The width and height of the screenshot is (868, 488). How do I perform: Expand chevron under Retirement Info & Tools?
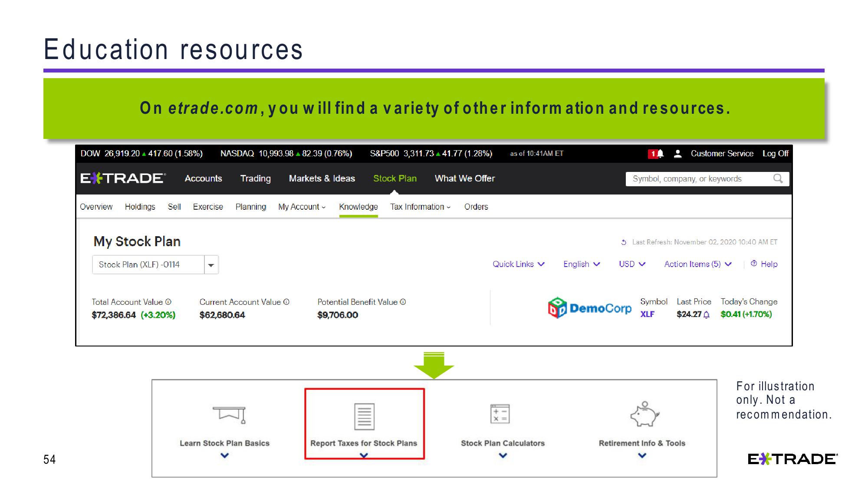coord(642,455)
